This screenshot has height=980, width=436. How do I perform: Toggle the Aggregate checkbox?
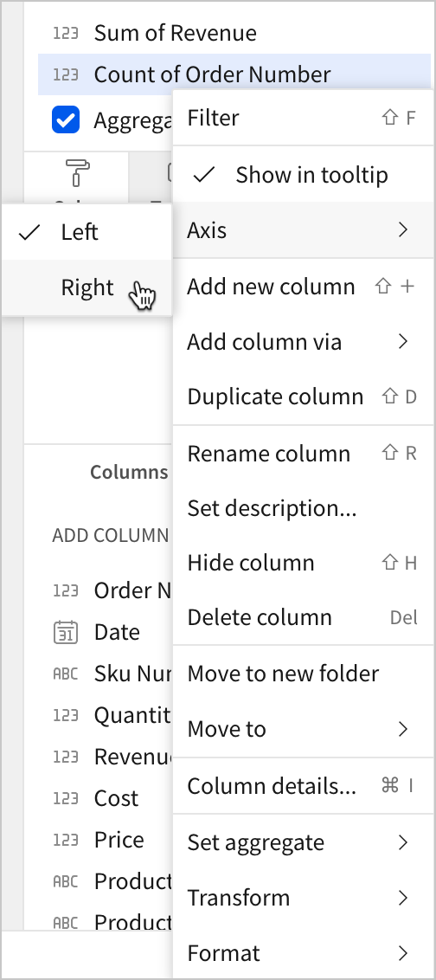click(66, 120)
